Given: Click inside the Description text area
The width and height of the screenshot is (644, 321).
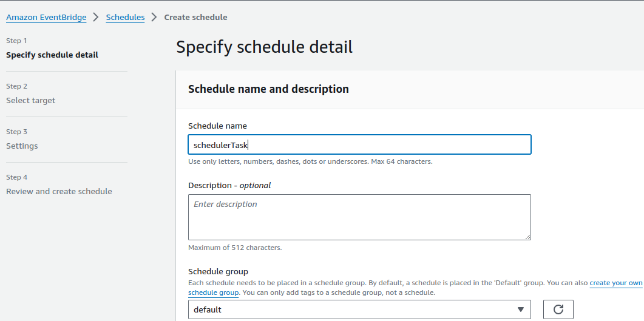Looking at the screenshot, I should tap(359, 217).
